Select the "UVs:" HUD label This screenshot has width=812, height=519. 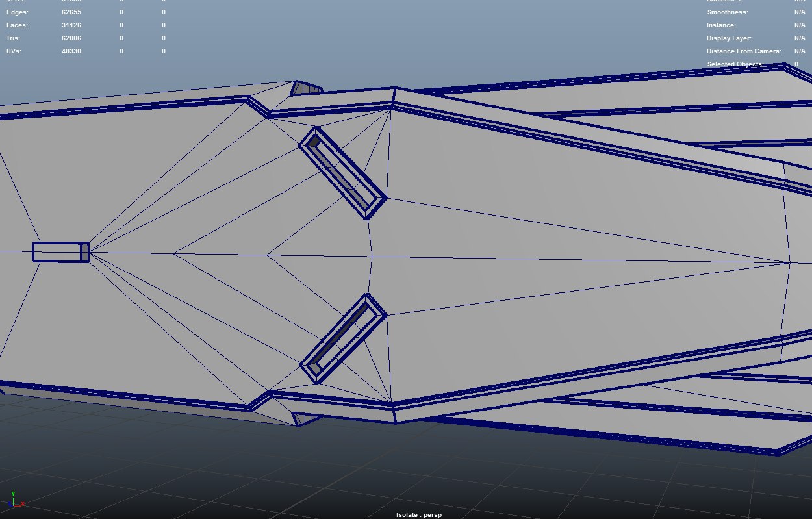coord(14,51)
